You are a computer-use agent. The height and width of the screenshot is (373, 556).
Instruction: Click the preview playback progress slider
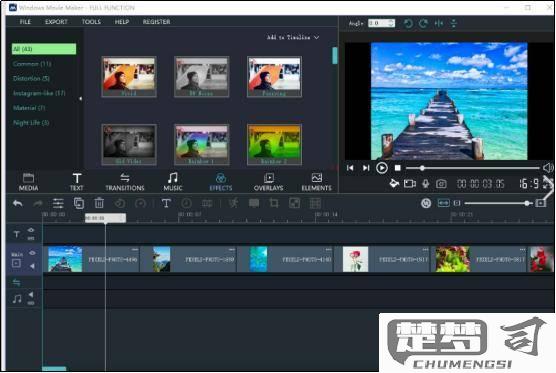click(x=473, y=168)
